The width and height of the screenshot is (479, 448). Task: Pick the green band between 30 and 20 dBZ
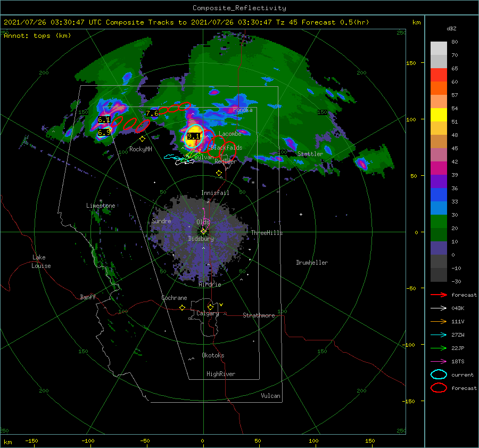439,222
